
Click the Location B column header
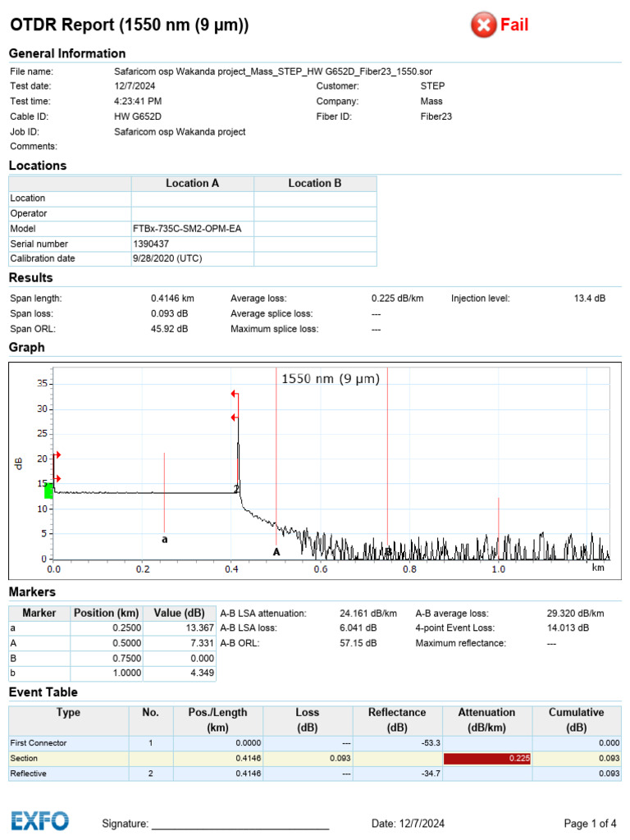tap(315, 183)
